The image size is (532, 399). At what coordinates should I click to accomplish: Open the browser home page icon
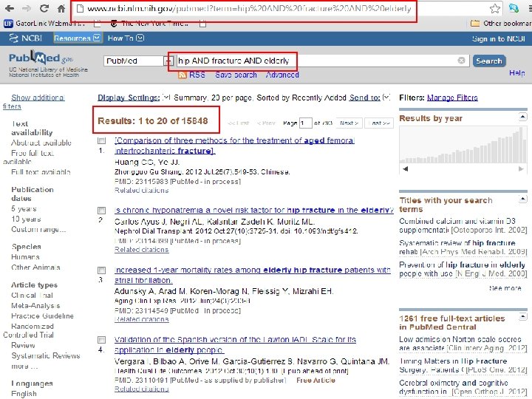pyautogui.click(x=61, y=8)
